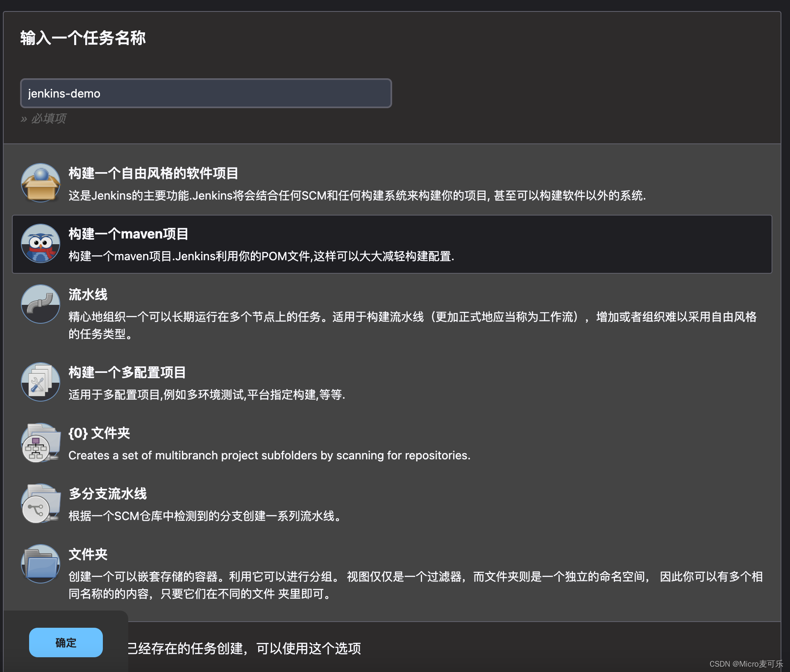Image resolution: width=790 pixels, height=672 pixels.
Task: Select the {0} 文件夹 organization folder icon
Action: point(40,443)
